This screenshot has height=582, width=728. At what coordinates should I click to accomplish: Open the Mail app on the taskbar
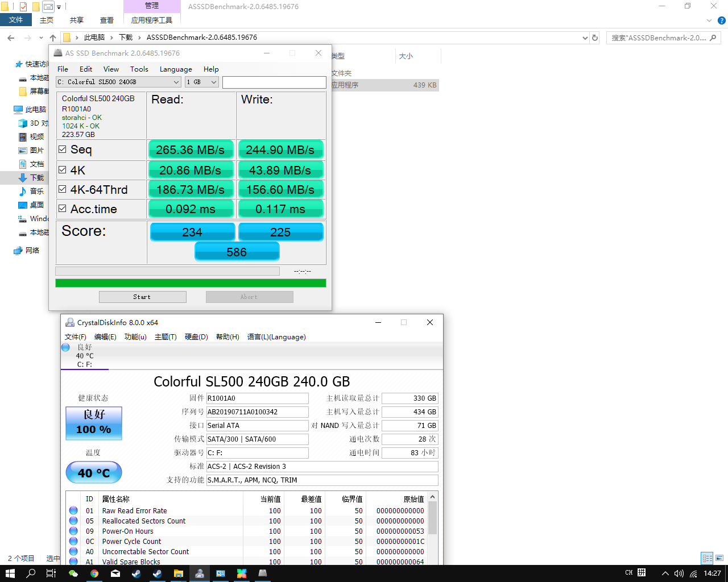coord(115,573)
